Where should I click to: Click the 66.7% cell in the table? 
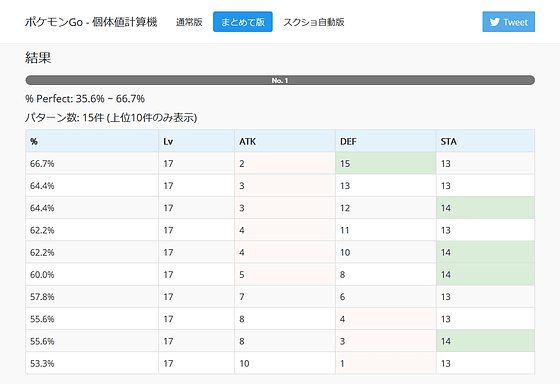click(92, 164)
